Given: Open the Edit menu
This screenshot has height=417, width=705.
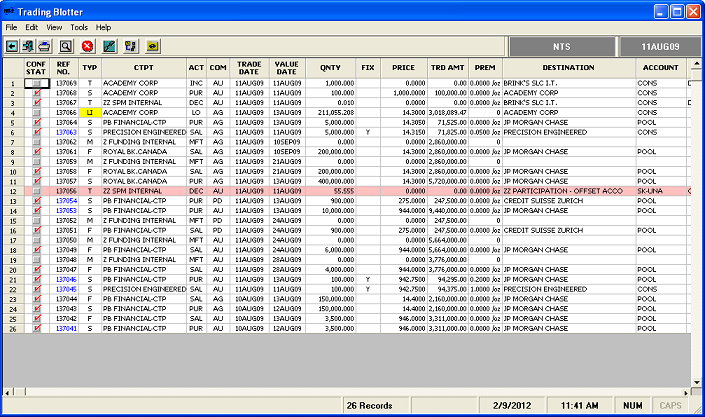Looking at the screenshot, I should [31, 27].
